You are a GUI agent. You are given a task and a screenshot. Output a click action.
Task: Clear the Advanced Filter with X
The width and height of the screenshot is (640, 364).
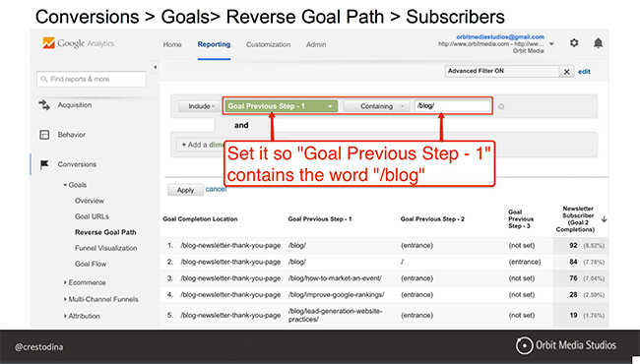(566, 72)
